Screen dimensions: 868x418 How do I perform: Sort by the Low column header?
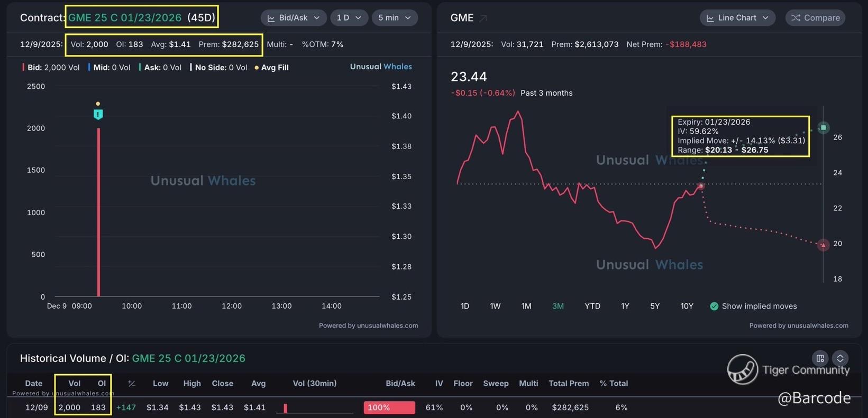tap(161, 384)
